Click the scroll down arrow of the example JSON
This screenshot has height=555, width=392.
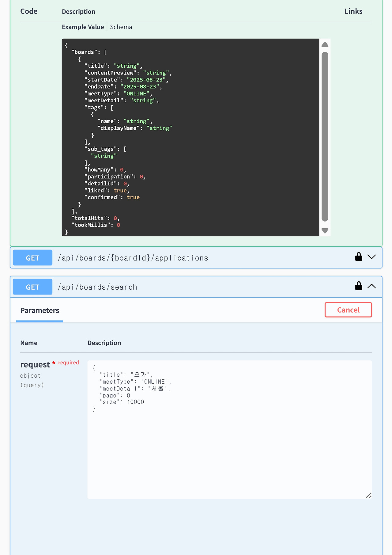pos(325,230)
